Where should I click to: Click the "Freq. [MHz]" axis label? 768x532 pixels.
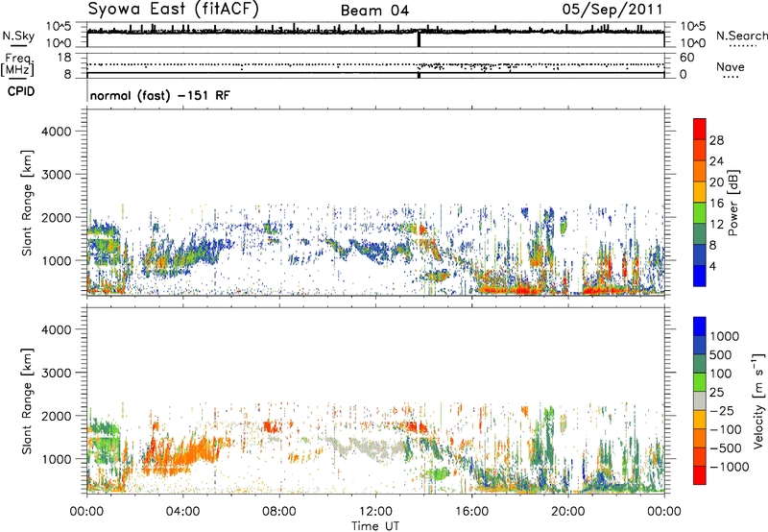tap(17, 65)
